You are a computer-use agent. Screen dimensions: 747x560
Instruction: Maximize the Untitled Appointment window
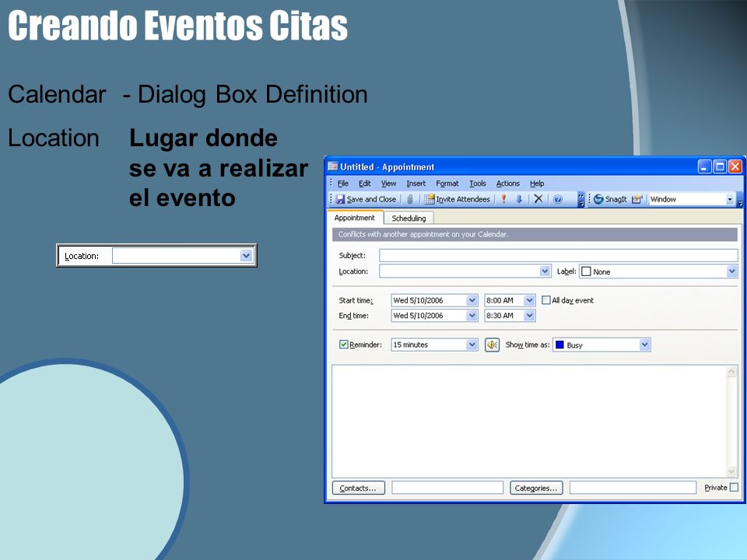coord(720,166)
